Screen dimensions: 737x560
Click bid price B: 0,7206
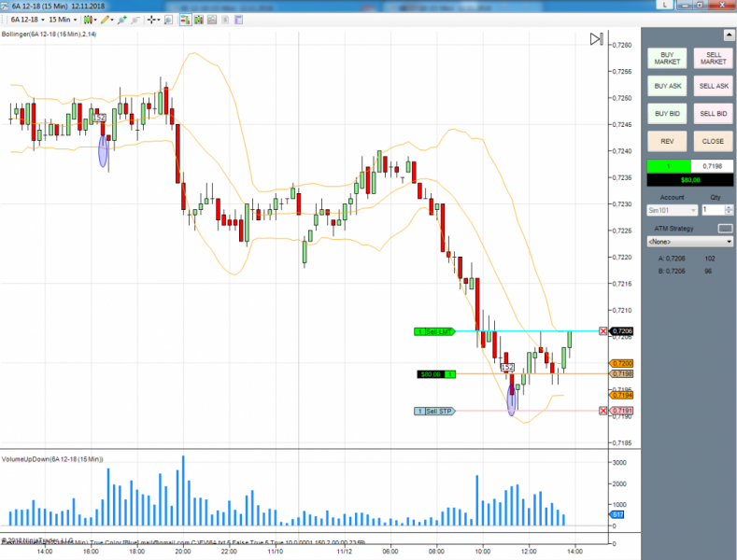click(x=672, y=271)
